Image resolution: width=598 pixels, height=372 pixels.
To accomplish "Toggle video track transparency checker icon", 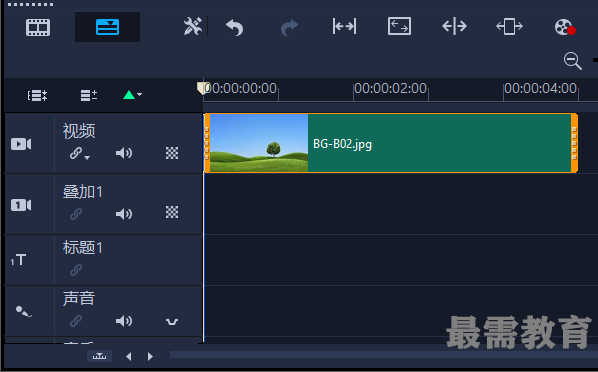I will [x=172, y=153].
